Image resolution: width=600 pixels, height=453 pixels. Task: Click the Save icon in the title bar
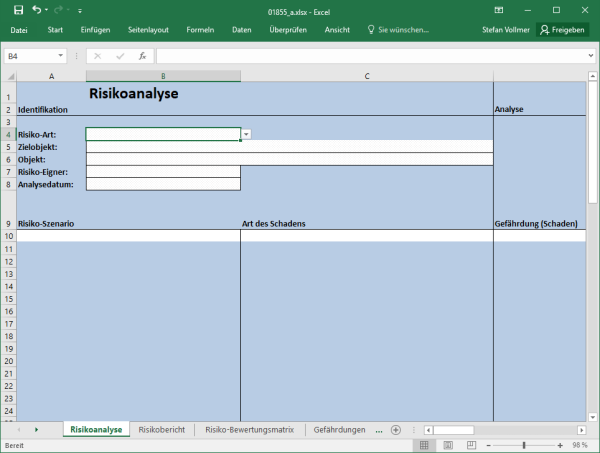[18, 9]
